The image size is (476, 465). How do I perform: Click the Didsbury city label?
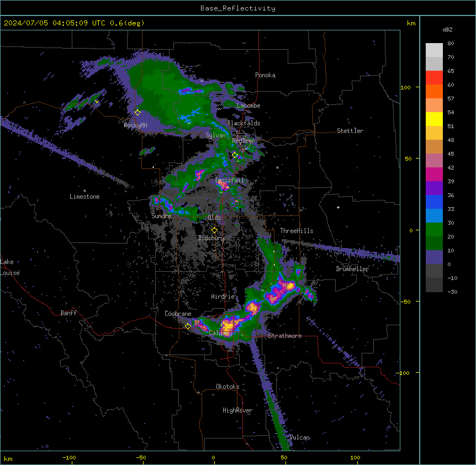click(x=211, y=238)
